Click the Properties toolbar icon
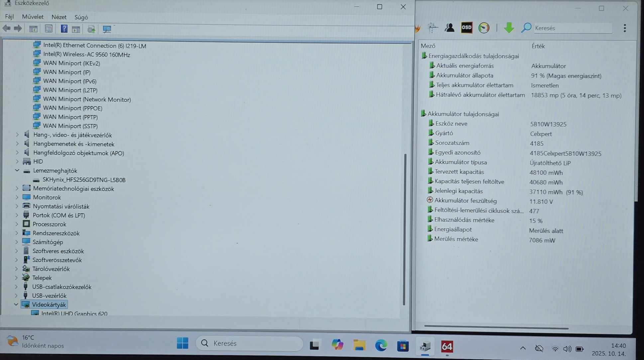 tap(49, 29)
